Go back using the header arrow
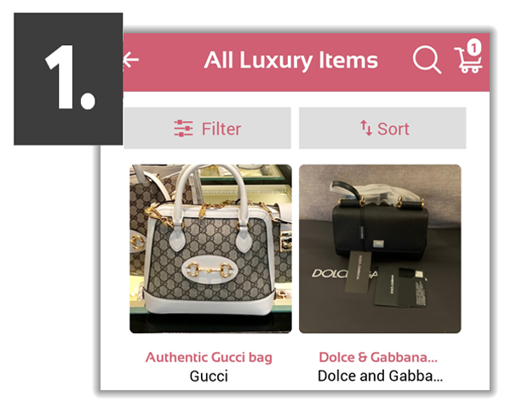The height and width of the screenshot is (420, 517). click(131, 60)
